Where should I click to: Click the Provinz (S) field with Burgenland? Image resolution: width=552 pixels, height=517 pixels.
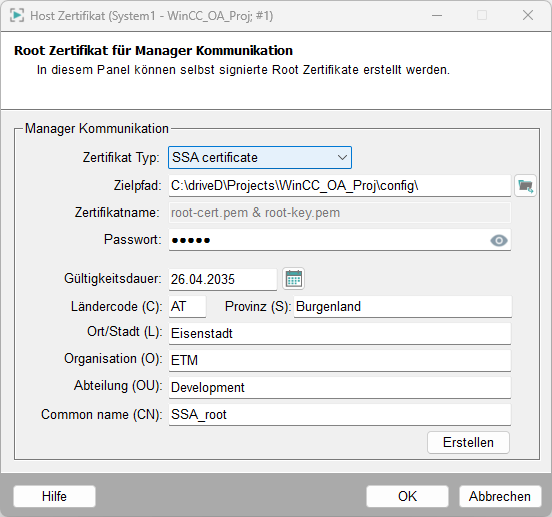(403, 307)
